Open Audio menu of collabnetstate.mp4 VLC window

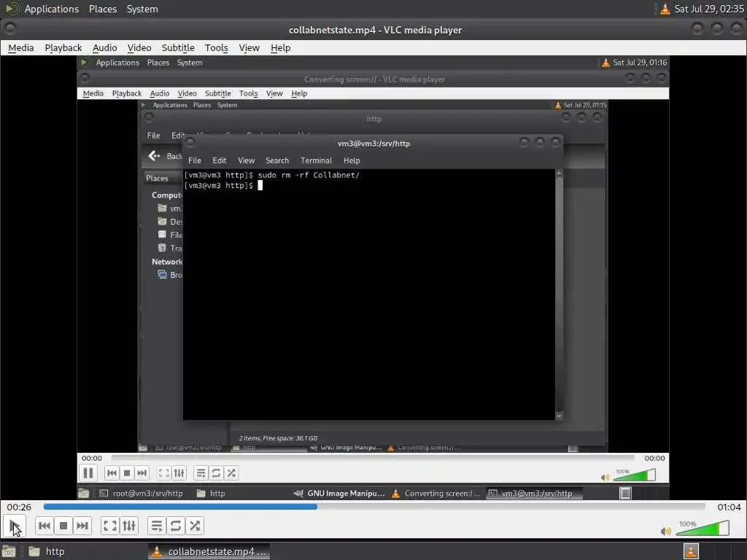click(105, 47)
